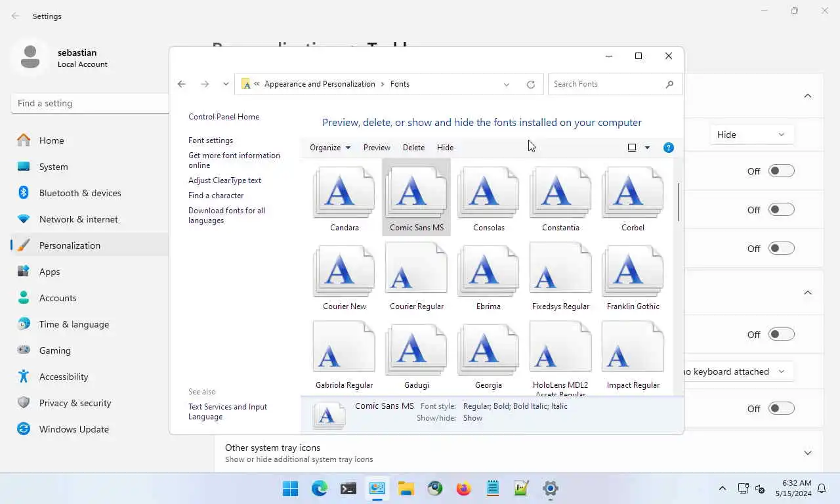Select the Georgia font icon

click(488, 348)
